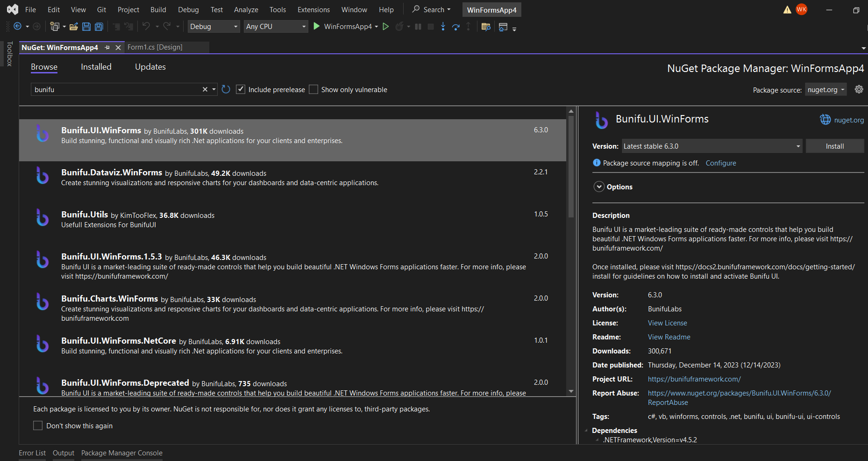868x461 pixels.
Task: Click the Hot Reload flame icon
Action: click(399, 27)
